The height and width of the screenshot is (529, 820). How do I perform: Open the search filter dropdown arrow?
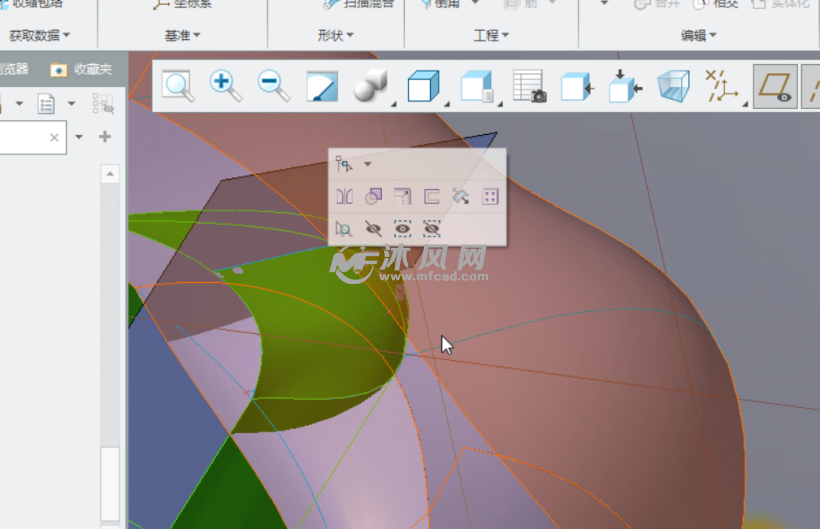pyautogui.click(x=79, y=137)
